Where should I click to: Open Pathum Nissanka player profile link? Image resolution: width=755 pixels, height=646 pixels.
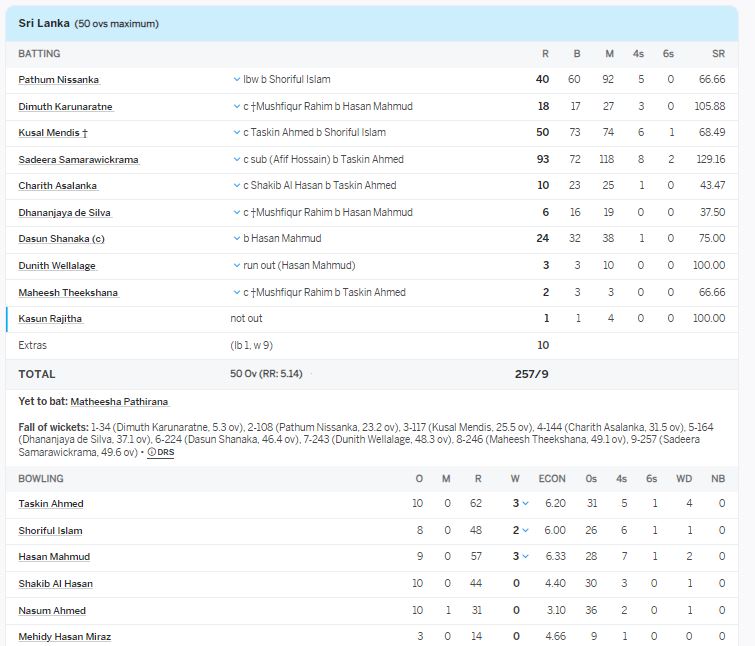pyautogui.click(x=58, y=80)
